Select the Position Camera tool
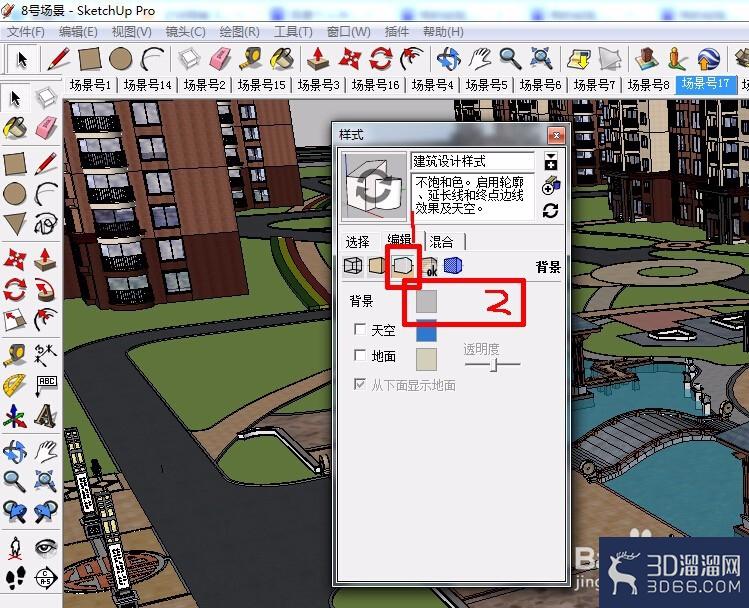The width and height of the screenshot is (749, 608). 15,547
